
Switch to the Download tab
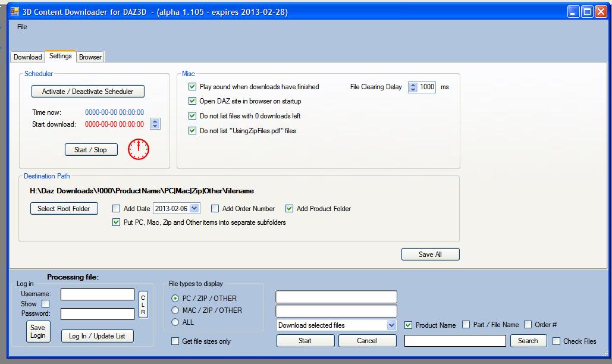27,57
